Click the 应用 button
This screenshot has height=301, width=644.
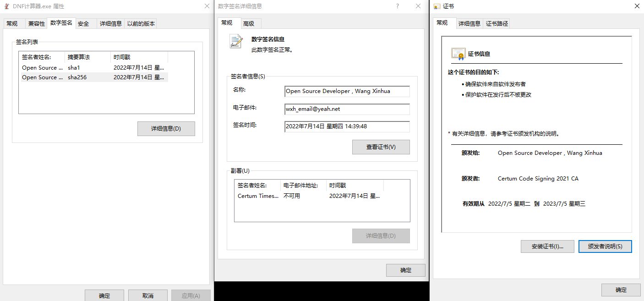point(191,295)
